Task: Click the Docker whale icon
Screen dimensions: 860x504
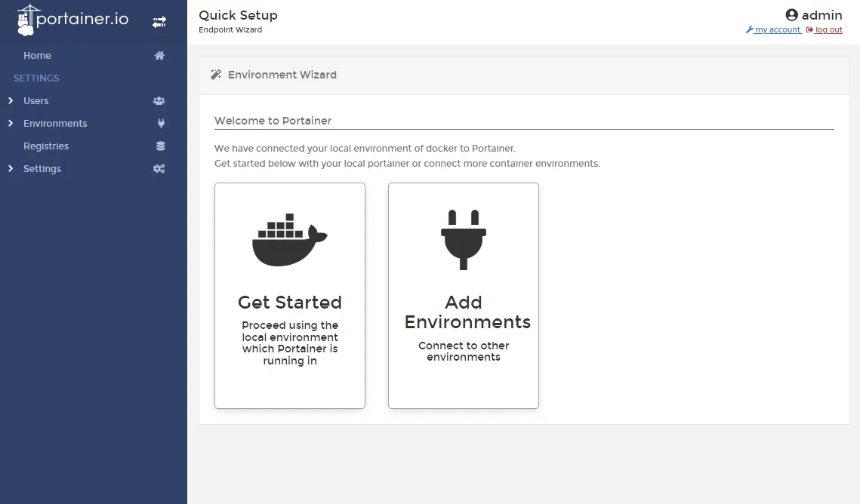Action: tap(290, 240)
